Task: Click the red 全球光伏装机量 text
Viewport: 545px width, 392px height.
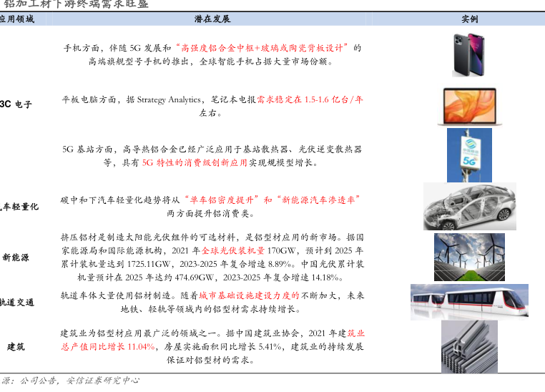Action: (233, 251)
